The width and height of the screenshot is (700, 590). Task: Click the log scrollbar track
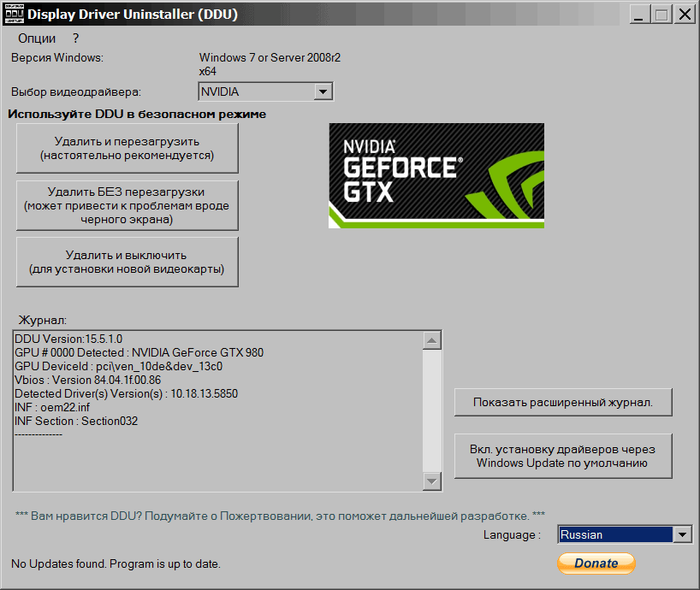click(x=433, y=410)
